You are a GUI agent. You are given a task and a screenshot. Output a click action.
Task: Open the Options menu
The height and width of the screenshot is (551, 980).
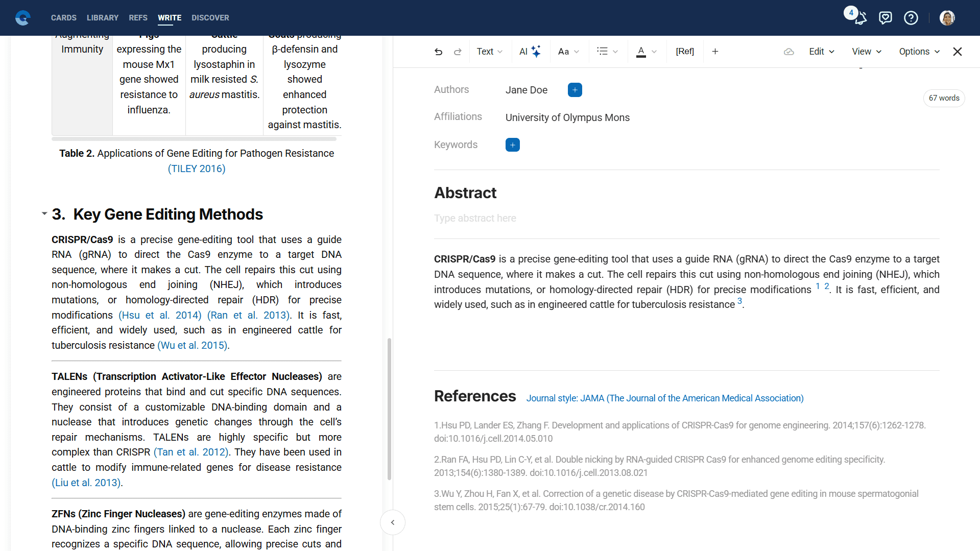919,52
